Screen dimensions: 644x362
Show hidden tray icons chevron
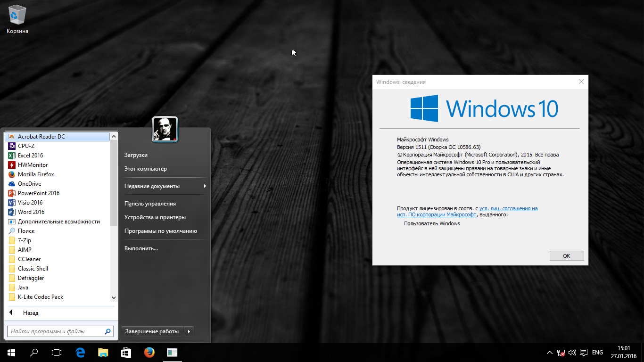click(x=550, y=353)
